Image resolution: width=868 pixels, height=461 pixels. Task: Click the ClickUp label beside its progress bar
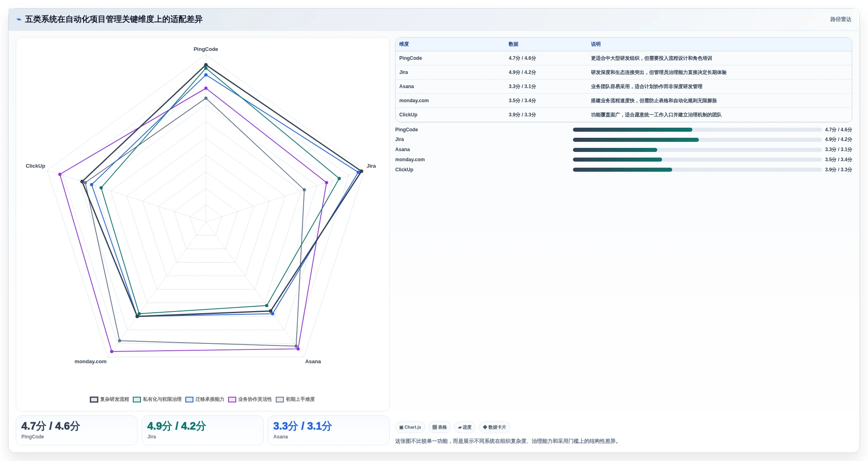(404, 170)
